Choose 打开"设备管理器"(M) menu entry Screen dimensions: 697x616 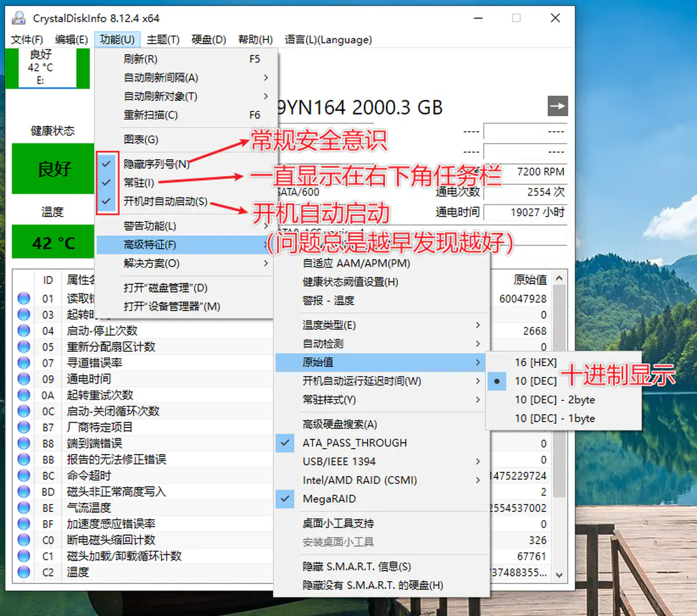coord(184,307)
